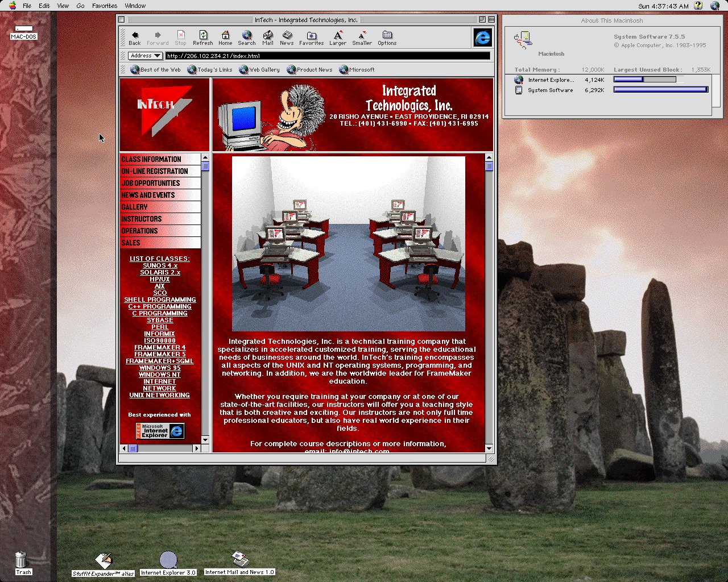The height and width of the screenshot is (582, 728).
Task: Open the Go menu
Action: pyautogui.click(x=80, y=6)
